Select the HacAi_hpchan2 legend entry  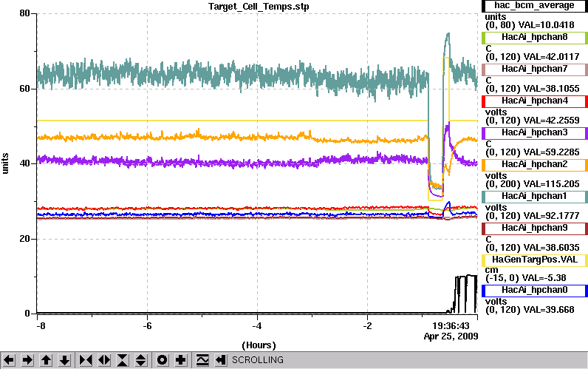534,164
